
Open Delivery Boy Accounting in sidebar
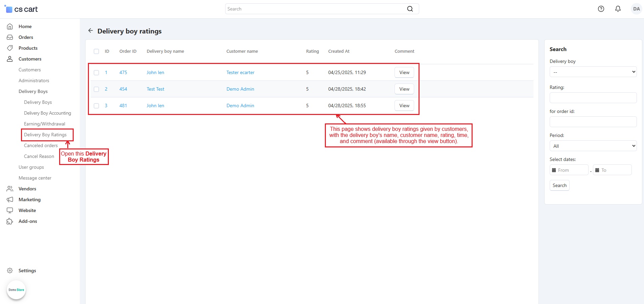click(x=47, y=113)
